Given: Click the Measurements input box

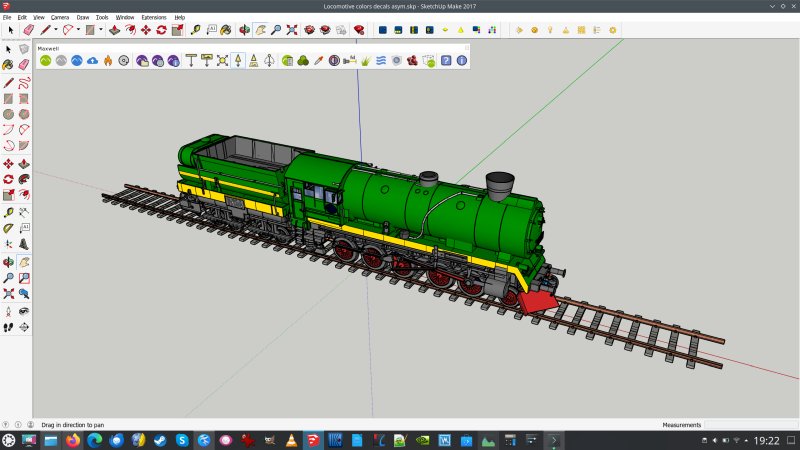Looking at the screenshot, I should 751,424.
